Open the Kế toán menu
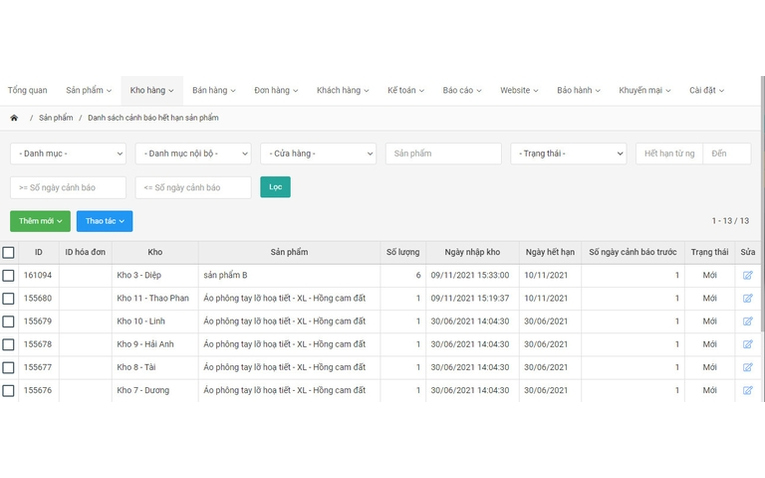The image size is (765, 478). click(x=406, y=90)
